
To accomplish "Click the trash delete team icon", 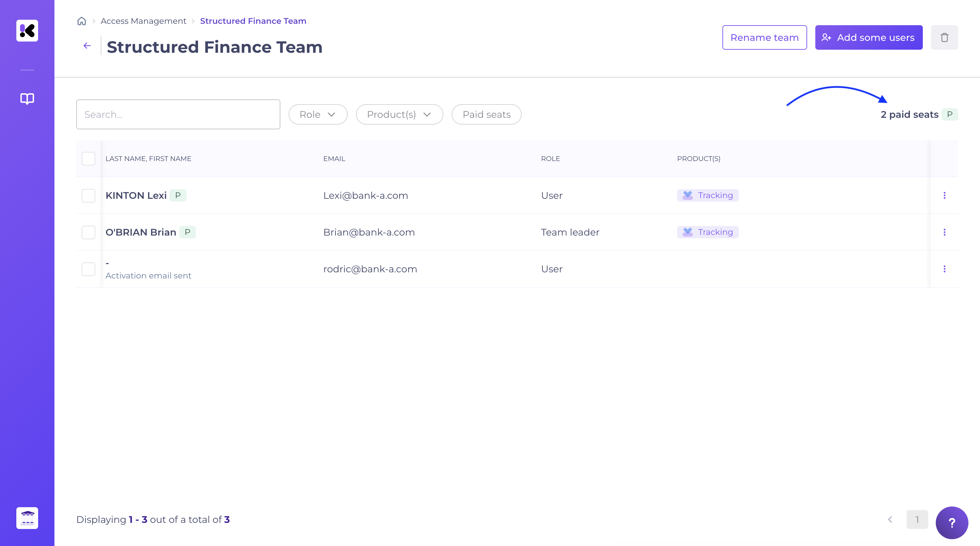I will click(944, 37).
